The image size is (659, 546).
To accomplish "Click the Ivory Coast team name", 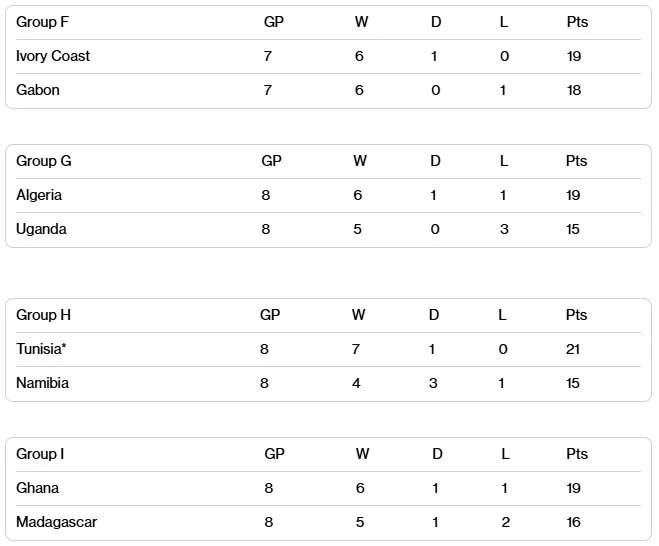I will (53, 56).
